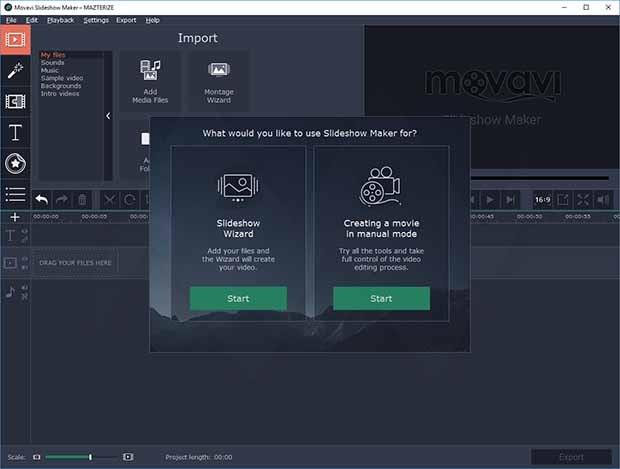
Task: Click the volume speaker icon
Action: pyautogui.click(x=603, y=200)
